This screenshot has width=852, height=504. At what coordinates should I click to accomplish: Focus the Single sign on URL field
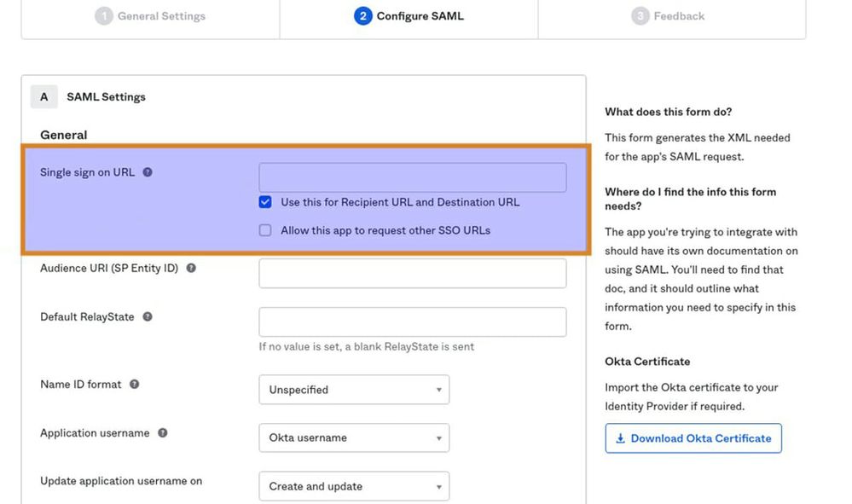click(x=412, y=177)
